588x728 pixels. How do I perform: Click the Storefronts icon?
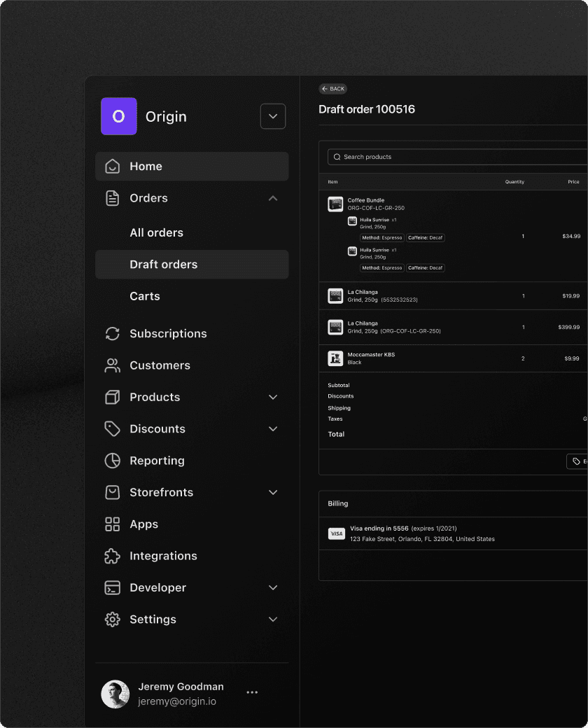click(x=113, y=492)
